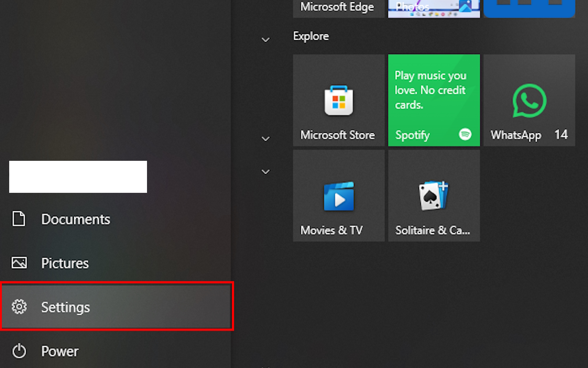
Task: Open the Documents folder shortcut
Action: coord(115,219)
